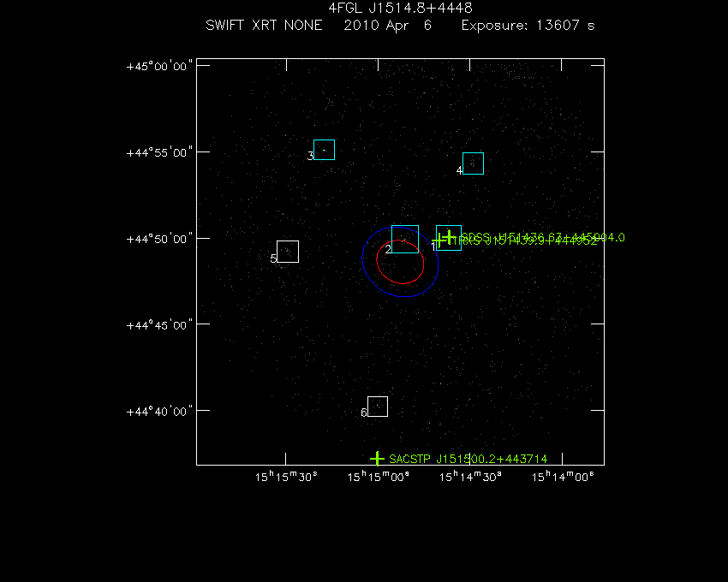Image resolution: width=728 pixels, height=582 pixels.
Task: Select the cyan box for source 4
Action: (x=473, y=163)
